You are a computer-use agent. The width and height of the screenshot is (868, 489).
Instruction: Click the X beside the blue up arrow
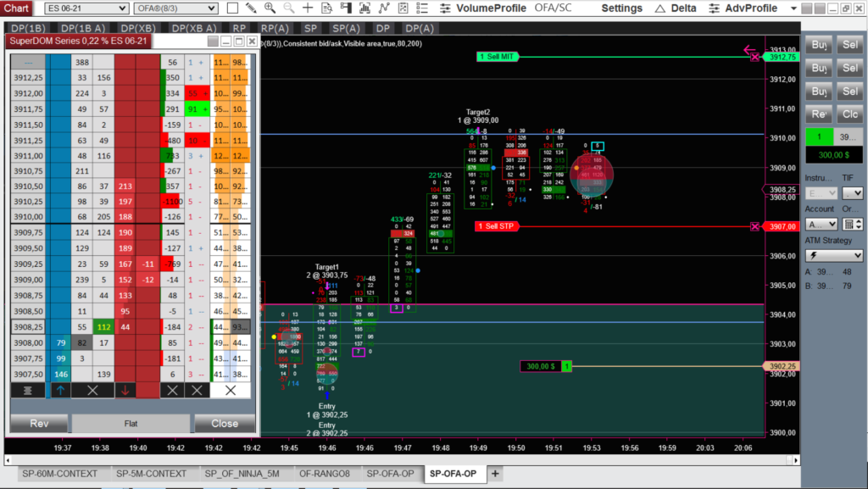click(92, 391)
